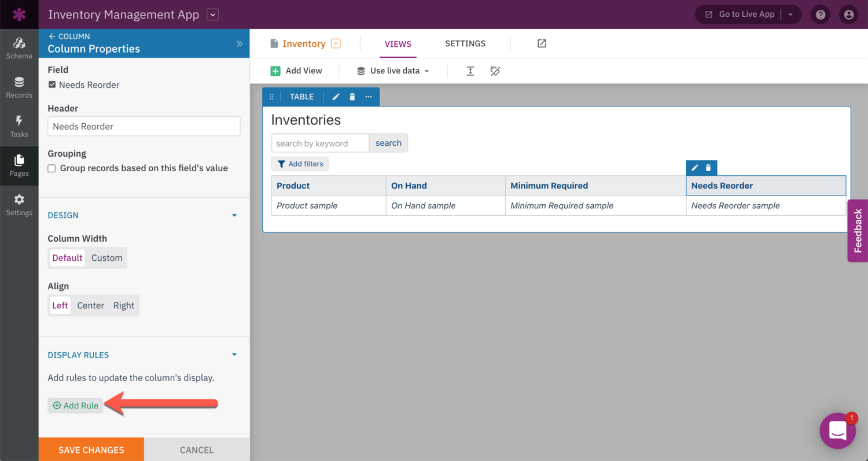This screenshot has height=461, width=868.
Task: Click the pencil edit icon above Needs Reorder column
Action: coord(695,168)
